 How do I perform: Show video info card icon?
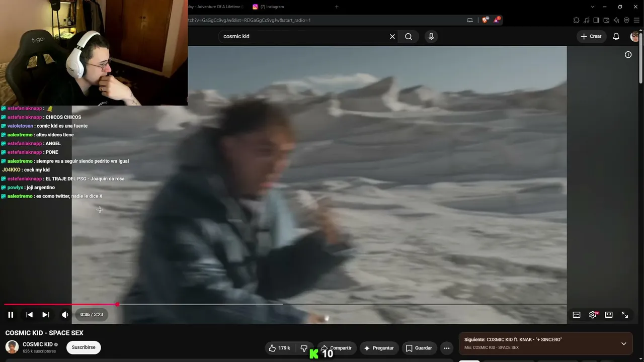628,55
